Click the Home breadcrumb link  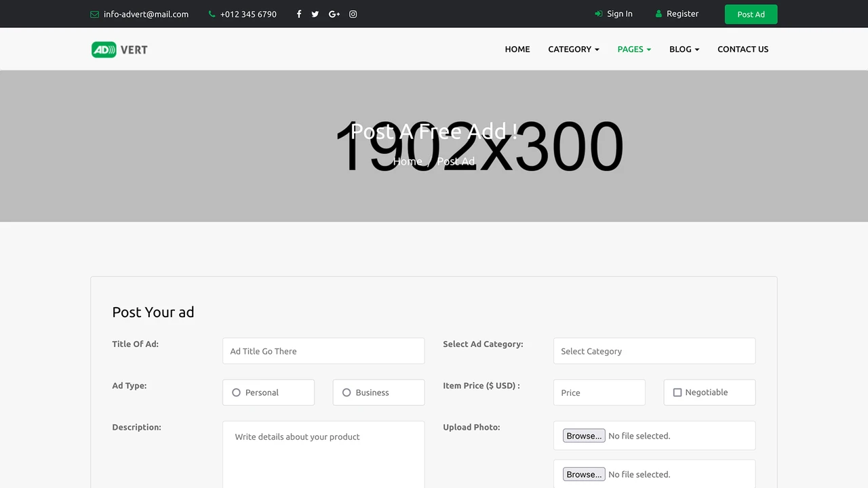tap(408, 161)
